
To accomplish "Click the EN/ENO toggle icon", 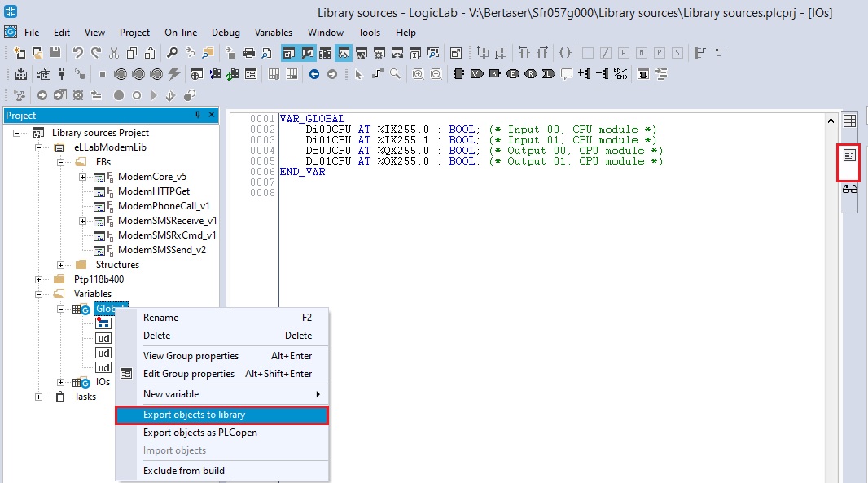I will click(x=620, y=74).
